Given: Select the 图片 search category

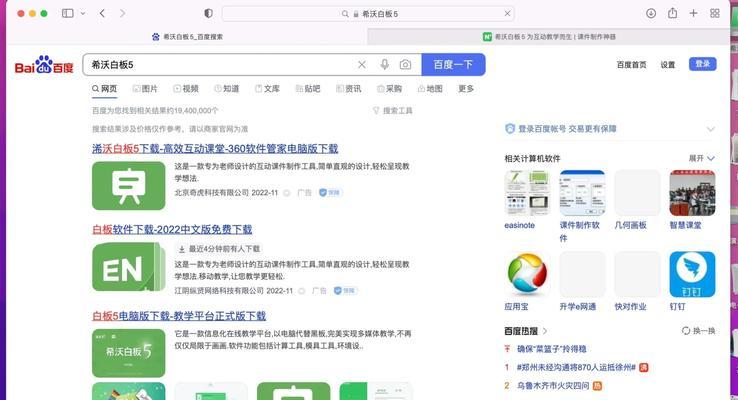Looking at the screenshot, I should point(145,88).
